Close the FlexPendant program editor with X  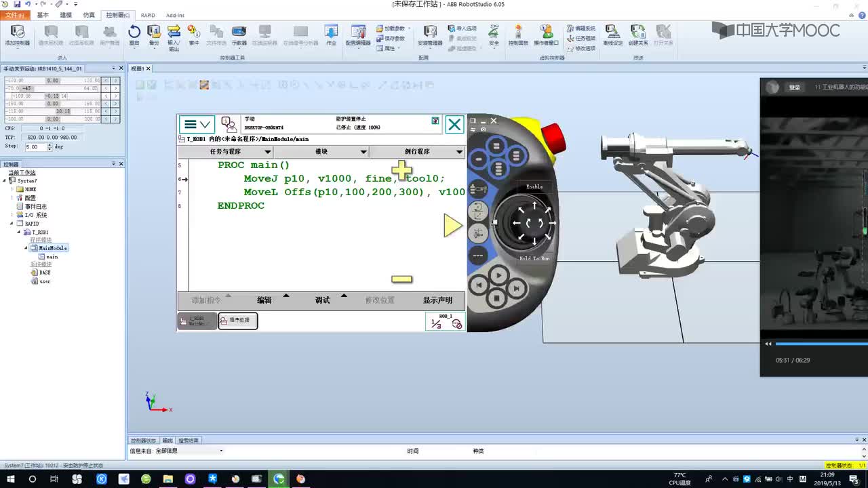pyautogui.click(x=454, y=125)
